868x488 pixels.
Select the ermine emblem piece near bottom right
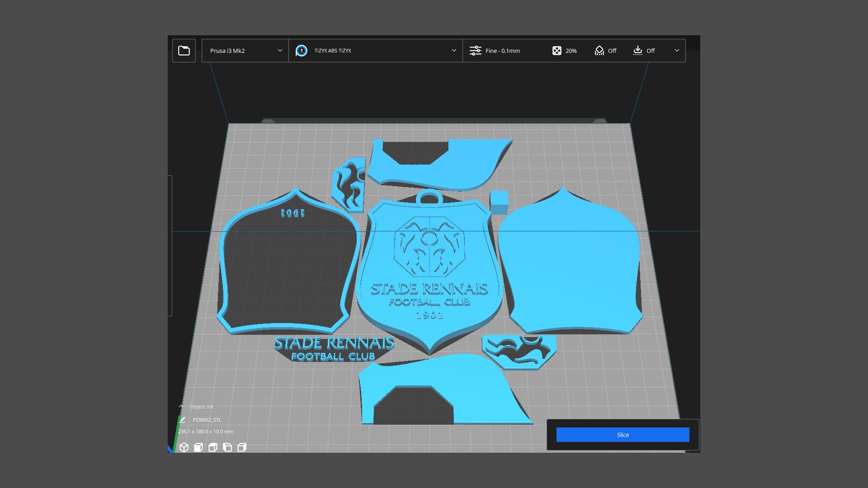click(x=519, y=352)
